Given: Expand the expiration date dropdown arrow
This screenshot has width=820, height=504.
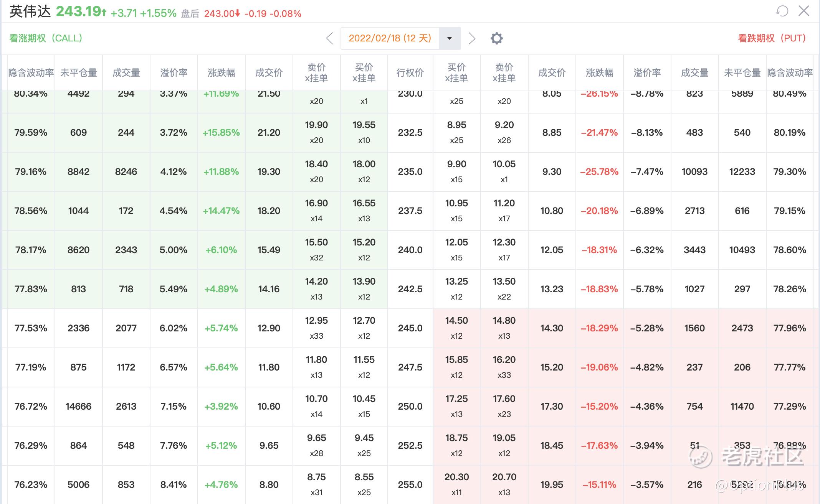Looking at the screenshot, I should (x=450, y=38).
